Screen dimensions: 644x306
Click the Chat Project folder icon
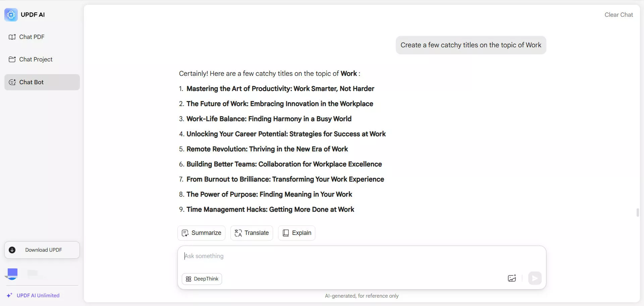tap(12, 59)
